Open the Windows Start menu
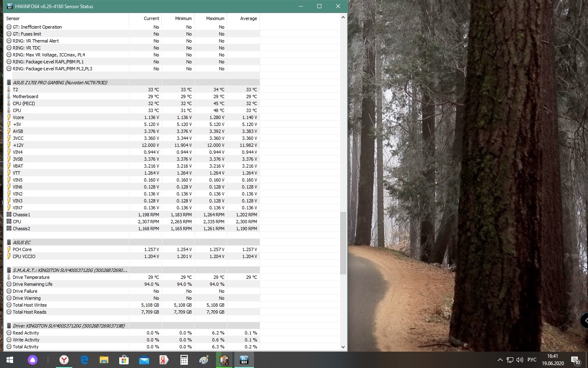 10,360
